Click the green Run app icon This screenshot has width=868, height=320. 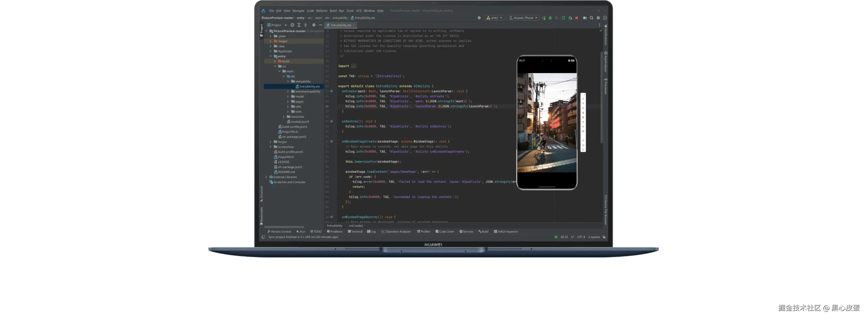coord(544,18)
